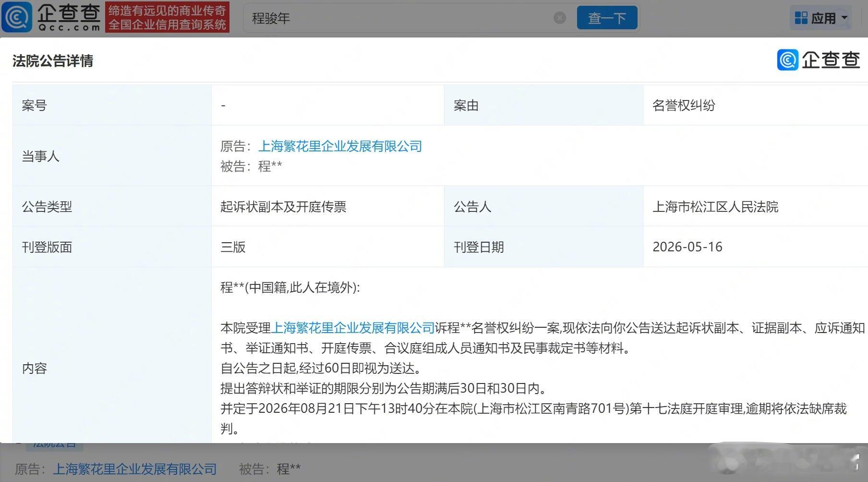The image size is (868, 482).
Task: Click the 案号 label cell
Action: (x=112, y=105)
